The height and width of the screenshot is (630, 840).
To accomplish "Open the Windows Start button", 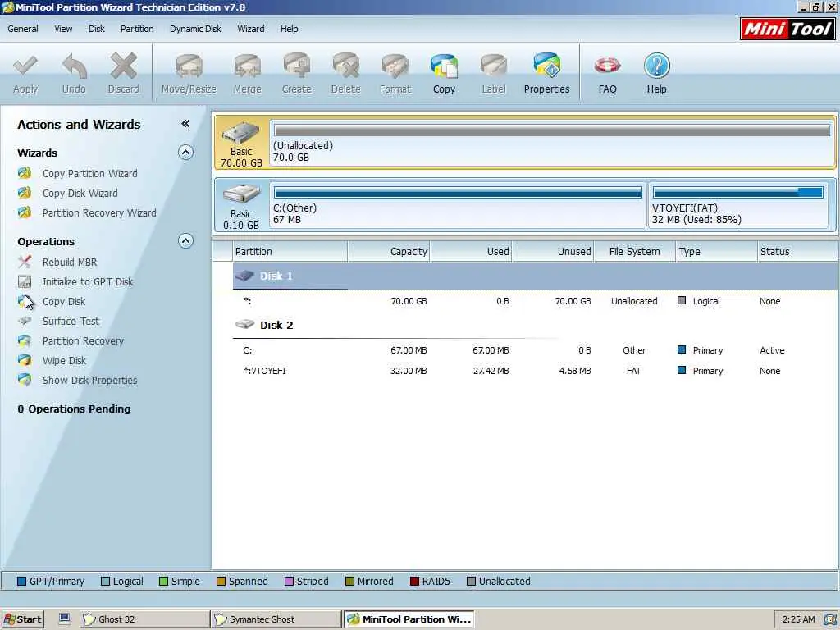I will click(22, 619).
